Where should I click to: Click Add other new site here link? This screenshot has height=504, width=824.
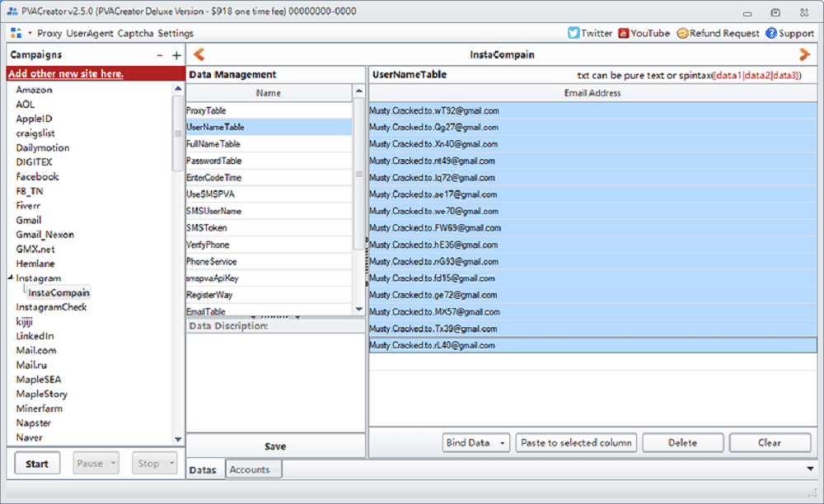point(66,73)
